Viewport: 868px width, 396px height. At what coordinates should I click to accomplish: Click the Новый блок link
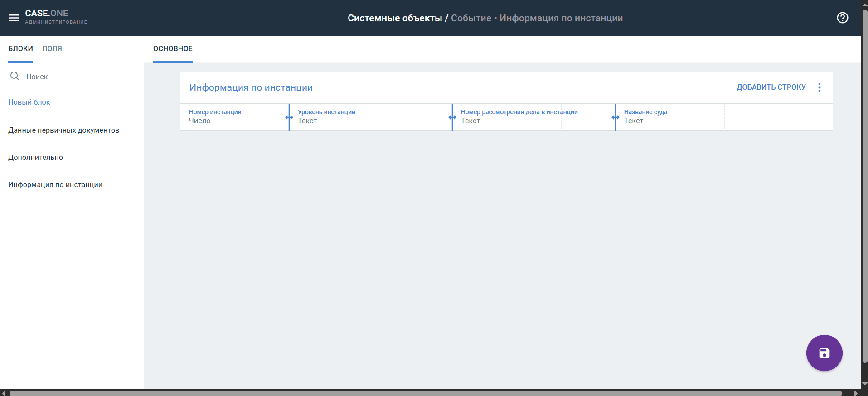click(29, 102)
